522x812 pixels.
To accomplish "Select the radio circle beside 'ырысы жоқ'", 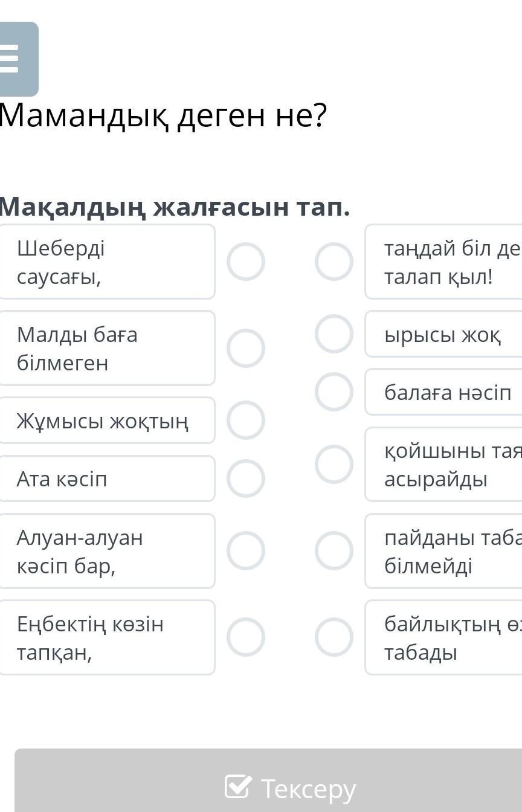I will pos(334,333).
